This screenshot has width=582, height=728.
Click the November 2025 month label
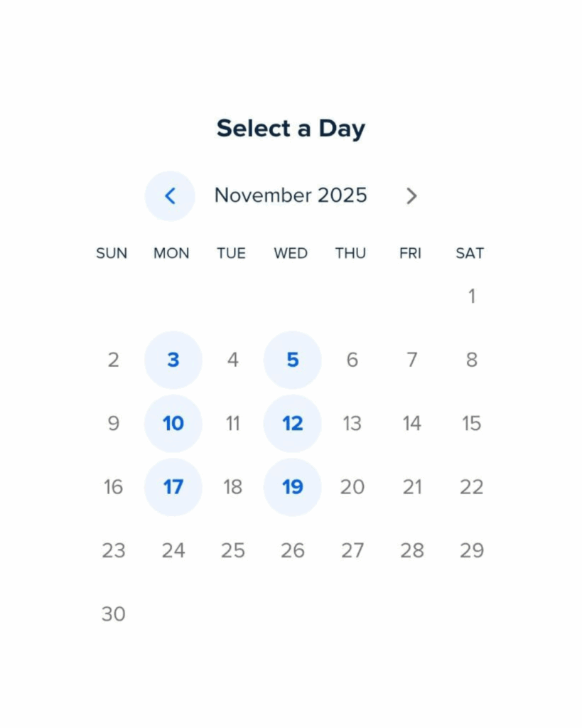coord(291,196)
